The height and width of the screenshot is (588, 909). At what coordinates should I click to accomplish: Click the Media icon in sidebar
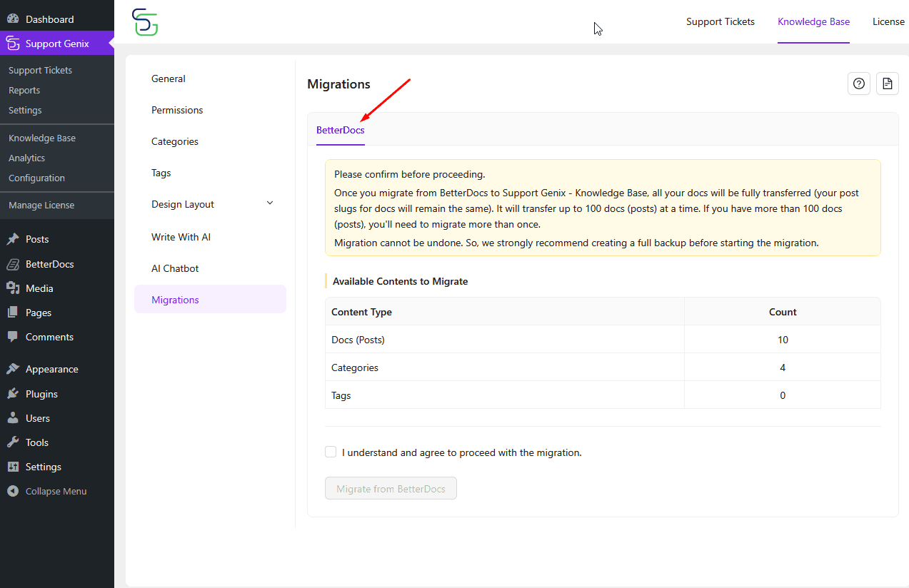point(13,288)
